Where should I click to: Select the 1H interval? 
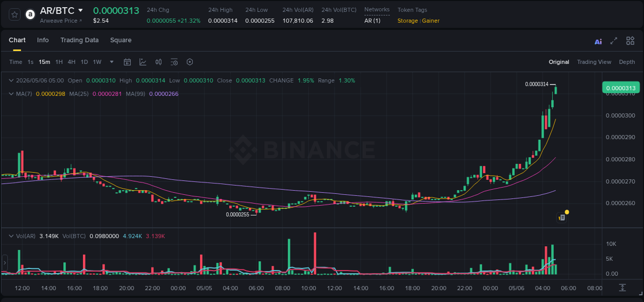click(59, 62)
